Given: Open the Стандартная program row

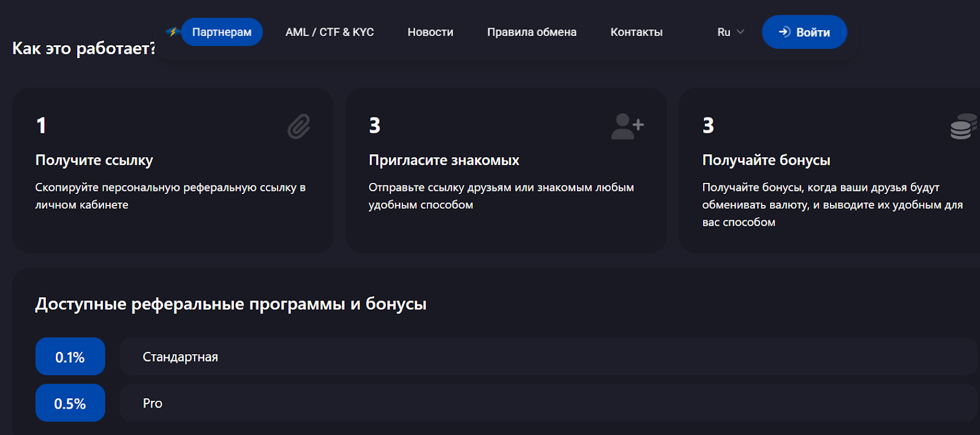Looking at the screenshot, I should pos(549,357).
